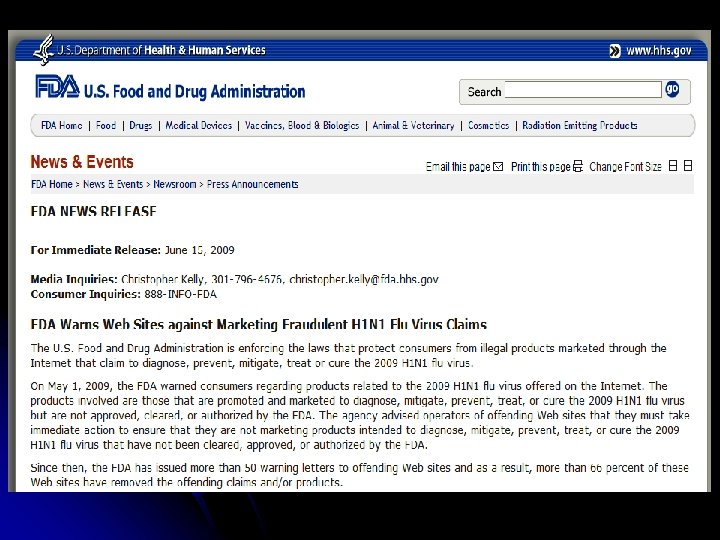The height and width of the screenshot is (540, 720).
Task: Click the go search button
Action: 672,89
